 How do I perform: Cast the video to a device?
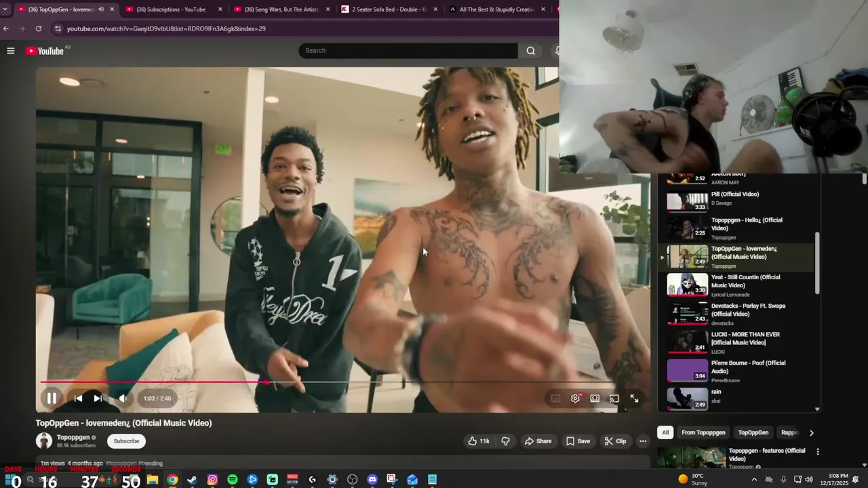coord(614,399)
